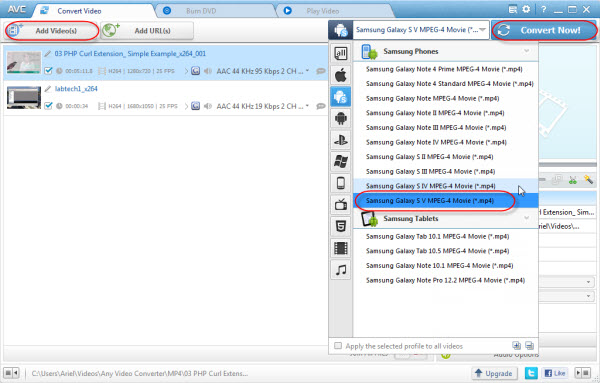This screenshot has height=383, width=600.
Task: Toggle left panel button in status bar
Action: click(x=11, y=373)
